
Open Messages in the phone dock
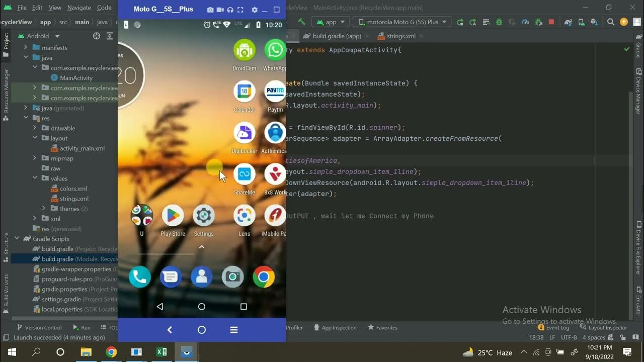pyautogui.click(x=171, y=277)
